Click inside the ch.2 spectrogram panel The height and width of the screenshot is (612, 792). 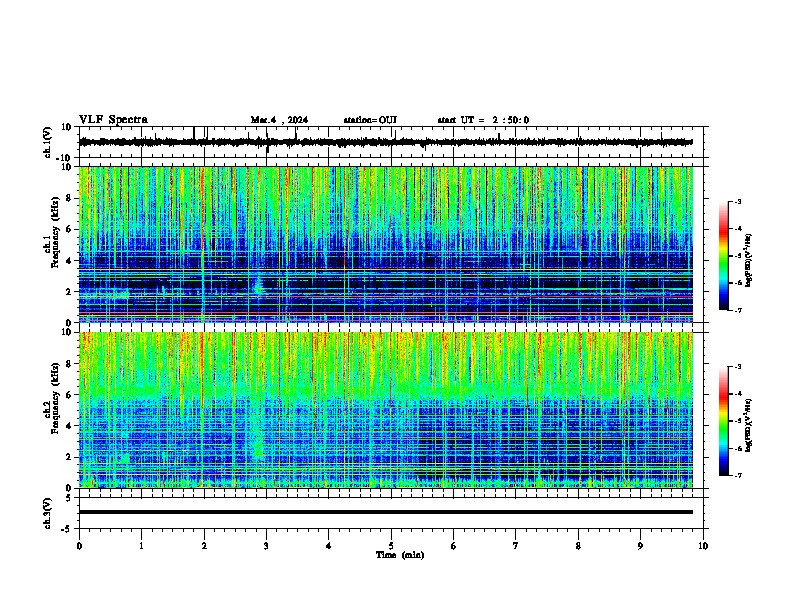[385, 410]
